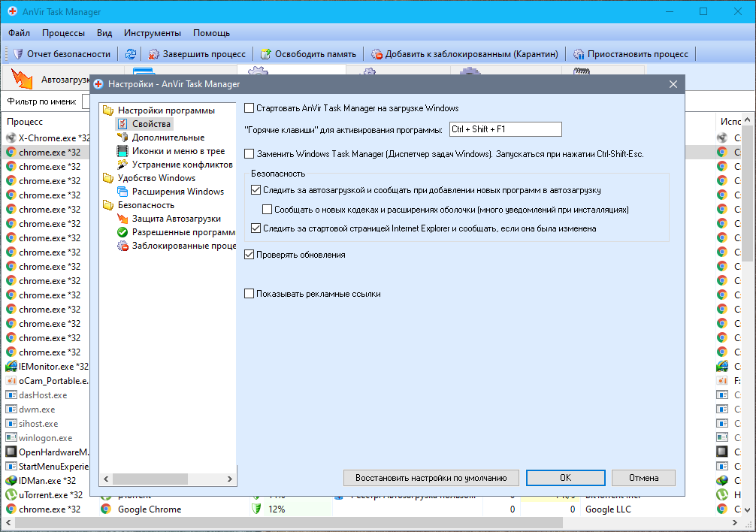This screenshot has width=756, height=532.
Task: Select the Удобство Windows folder node
Action: pos(156,178)
